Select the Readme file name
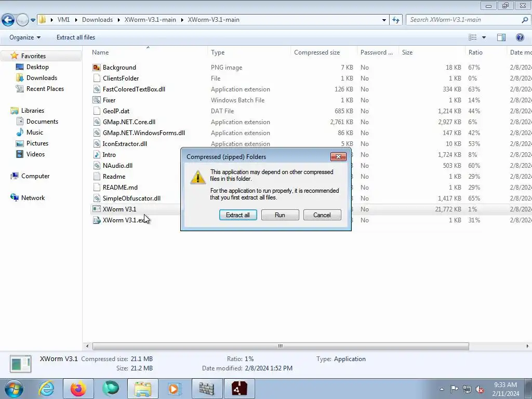This screenshot has height=399, width=532. pyautogui.click(x=114, y=177)
